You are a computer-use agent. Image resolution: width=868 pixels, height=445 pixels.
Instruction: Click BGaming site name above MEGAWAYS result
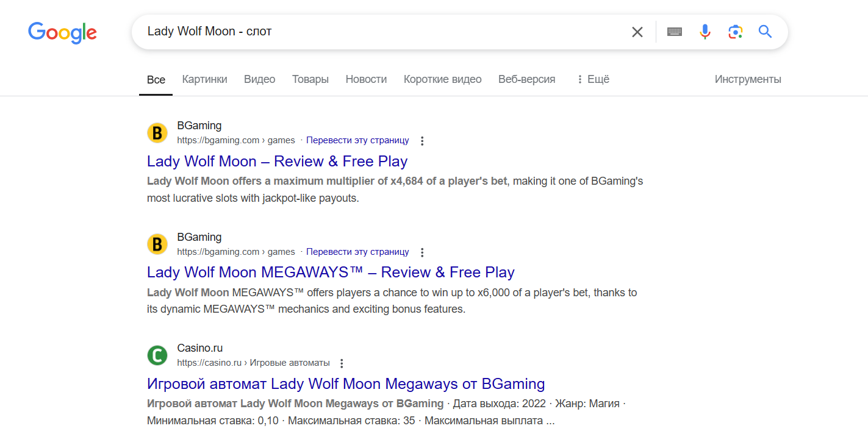coord(199,237)
